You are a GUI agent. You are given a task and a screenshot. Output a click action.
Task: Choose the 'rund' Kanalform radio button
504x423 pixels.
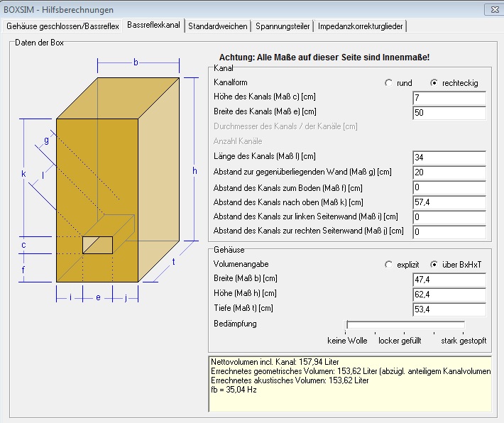point(388,83)
